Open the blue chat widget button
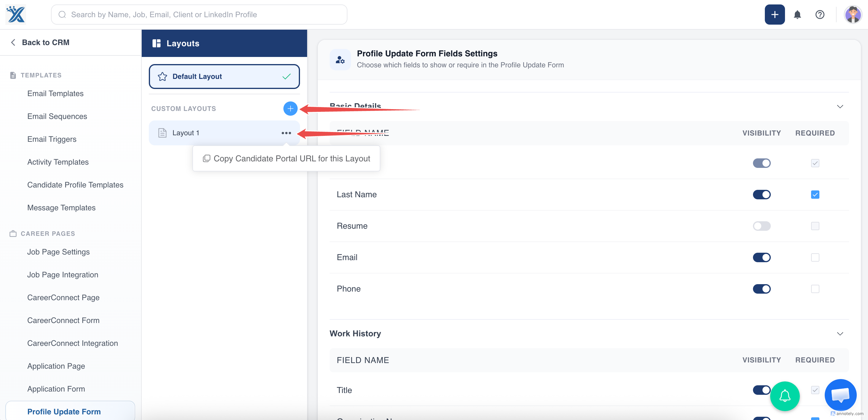The image size is (868, 420). 840,395
